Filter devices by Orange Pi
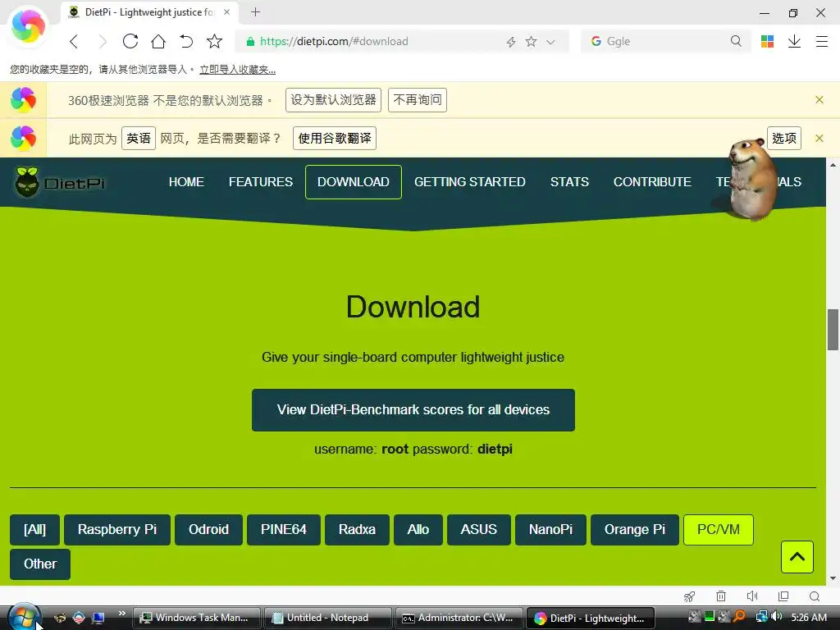This screenshot has width=840, height=630. coord(635,530)
